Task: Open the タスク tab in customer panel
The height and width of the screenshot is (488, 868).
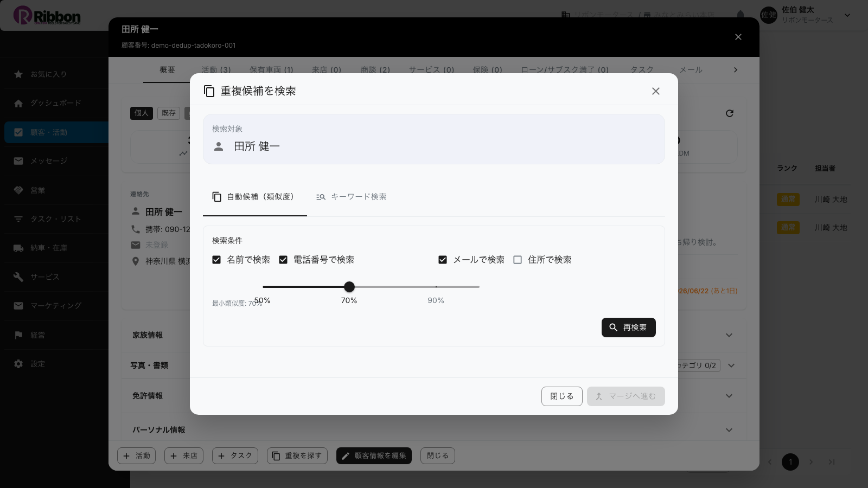Action: coord(642,70)
